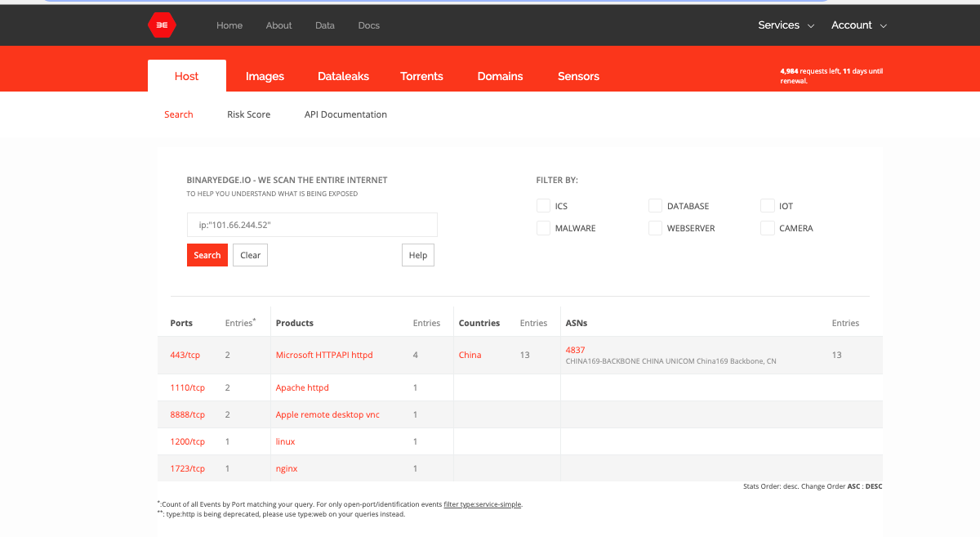Filter by port 1110/tcp
The height and width of the screenshot is (537, 980).
pos(188,387)
